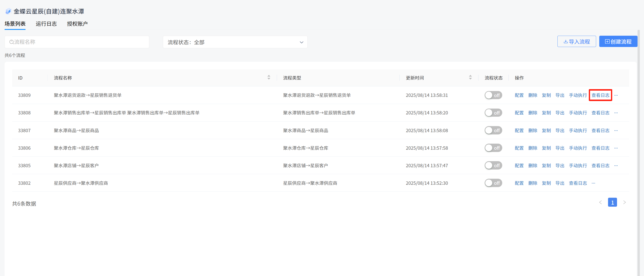644x276 pixels.
Task: Click the 创建流程 button
Action: 618,42
